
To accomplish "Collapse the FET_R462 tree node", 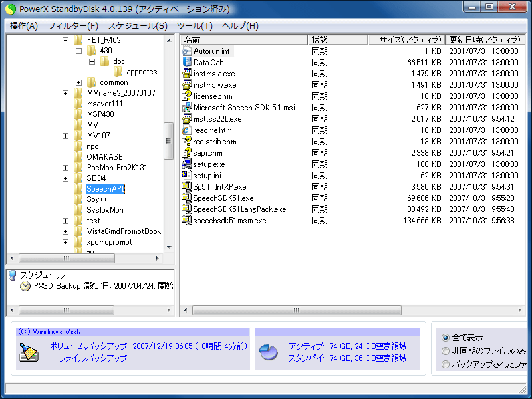I will coord(65,41).
